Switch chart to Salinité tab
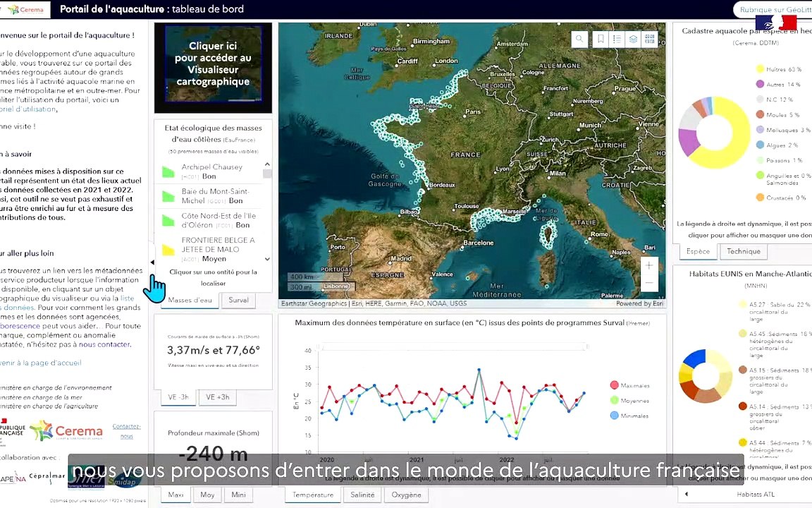This screenshot has height=508, width=812. [x=362, y=495]
